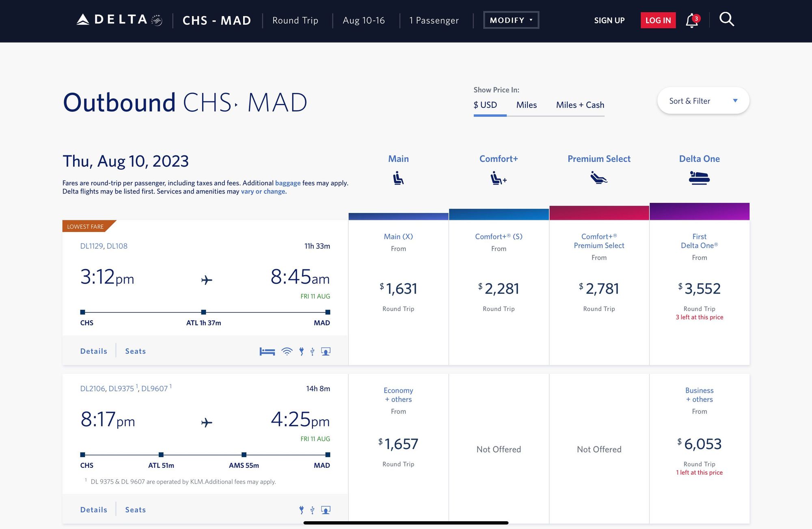Select Miles + Cash price option

tap(580, 105)
